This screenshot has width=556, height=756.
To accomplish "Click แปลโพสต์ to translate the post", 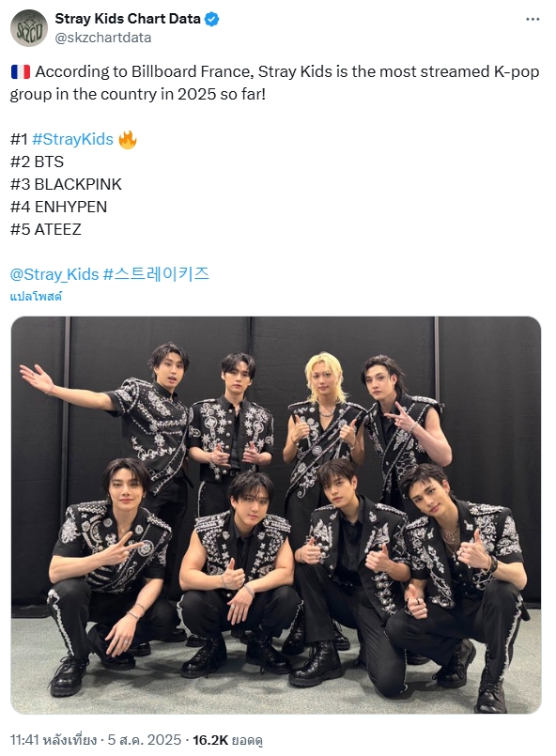I will pos(36,296).
